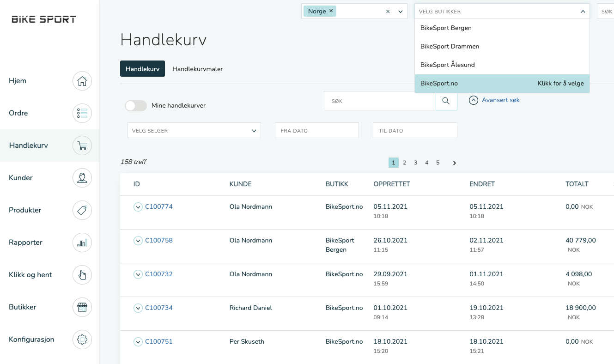Click Richard Daniel customer cell
Viewport: 614px width, 364px height.
pyautogui.click(x=251, y=308)
